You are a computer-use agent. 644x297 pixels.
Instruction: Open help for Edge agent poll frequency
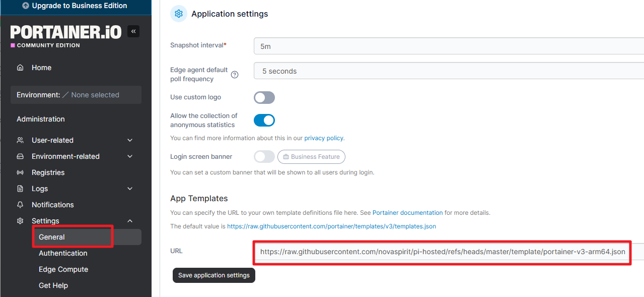tap(235, 75)
